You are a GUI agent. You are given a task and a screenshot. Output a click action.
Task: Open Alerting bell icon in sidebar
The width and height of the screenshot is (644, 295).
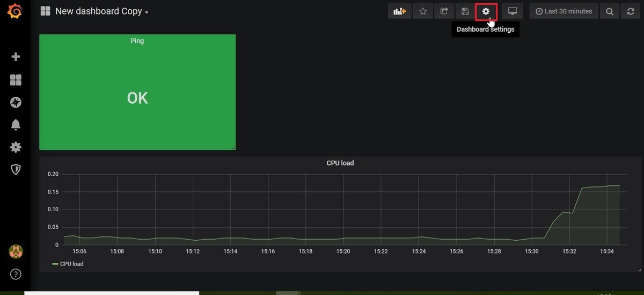[16, 125]
